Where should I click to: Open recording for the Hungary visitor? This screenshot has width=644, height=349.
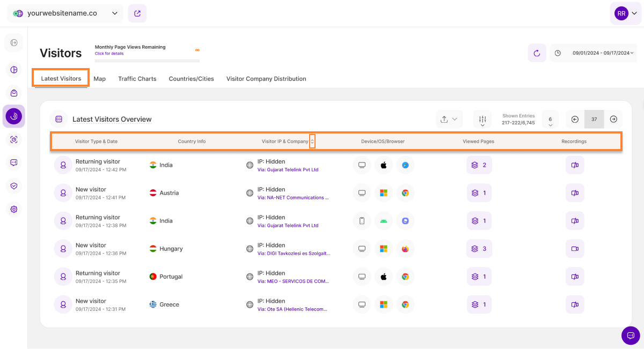[x=575, y=249]
